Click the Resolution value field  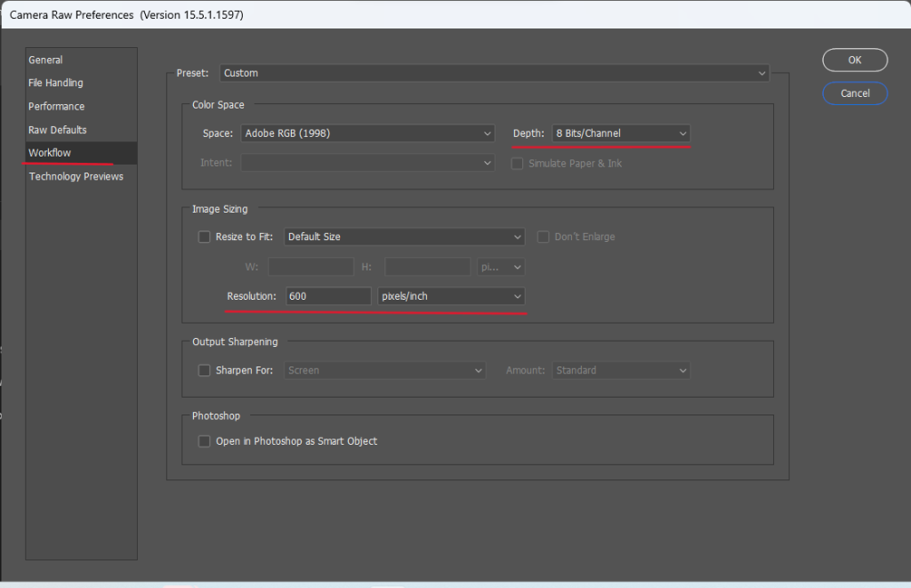pyautogui.click(x=327, y=296)
